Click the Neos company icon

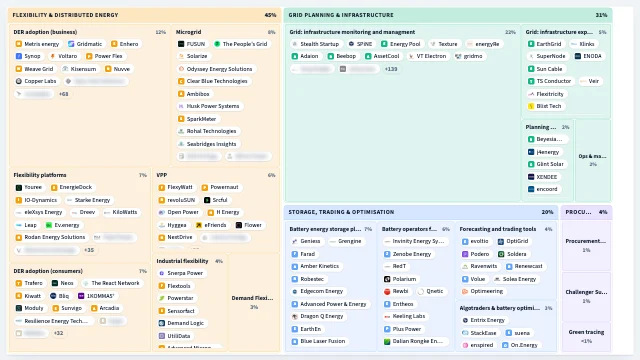coord(55,283)
